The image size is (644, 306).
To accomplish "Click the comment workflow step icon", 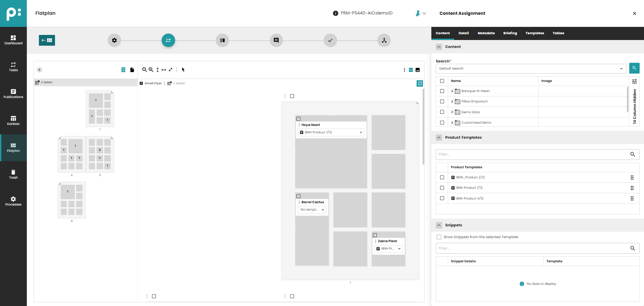I will click(276, 40).
